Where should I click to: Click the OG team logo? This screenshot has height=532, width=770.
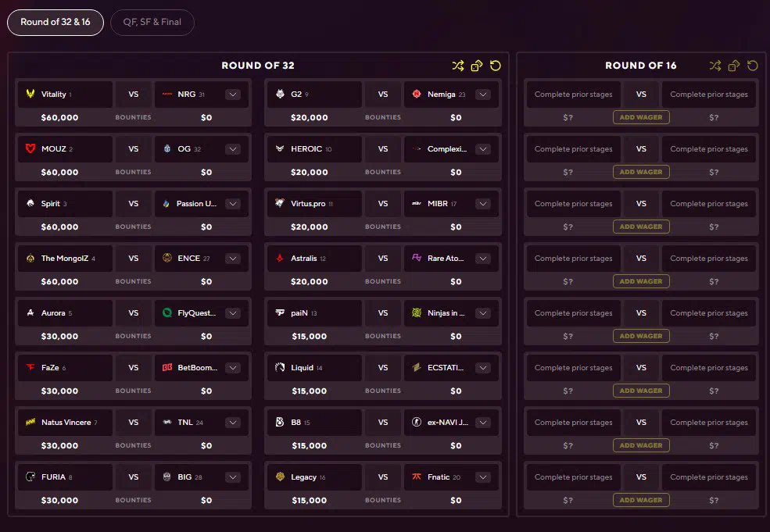167,148
